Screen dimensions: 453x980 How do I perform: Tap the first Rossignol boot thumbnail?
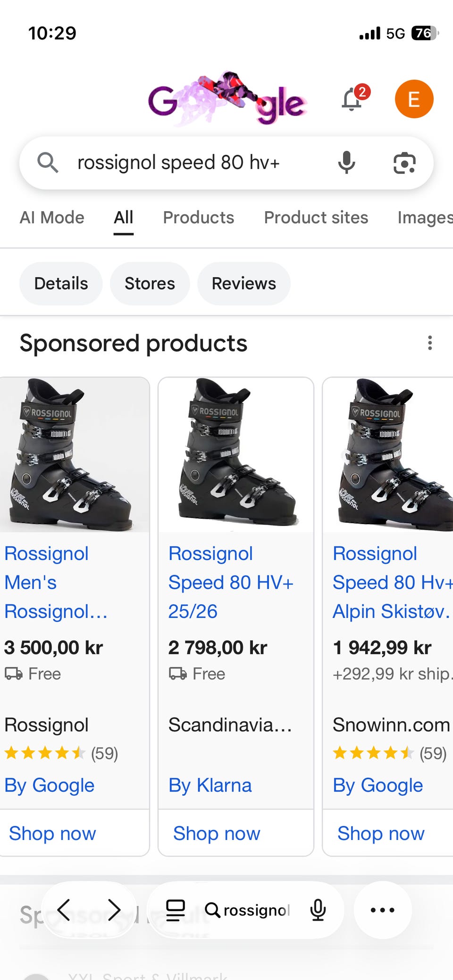click(x=74, y=455)
